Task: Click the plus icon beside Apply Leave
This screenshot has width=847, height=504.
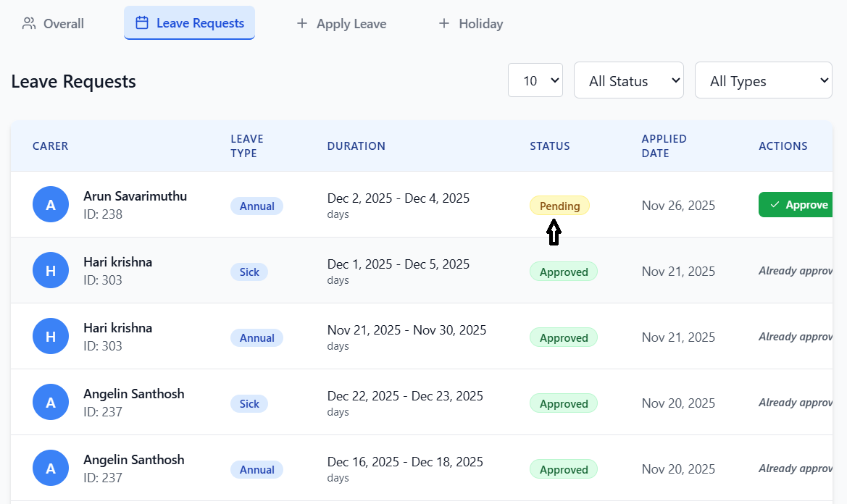Action: [302, 23]
